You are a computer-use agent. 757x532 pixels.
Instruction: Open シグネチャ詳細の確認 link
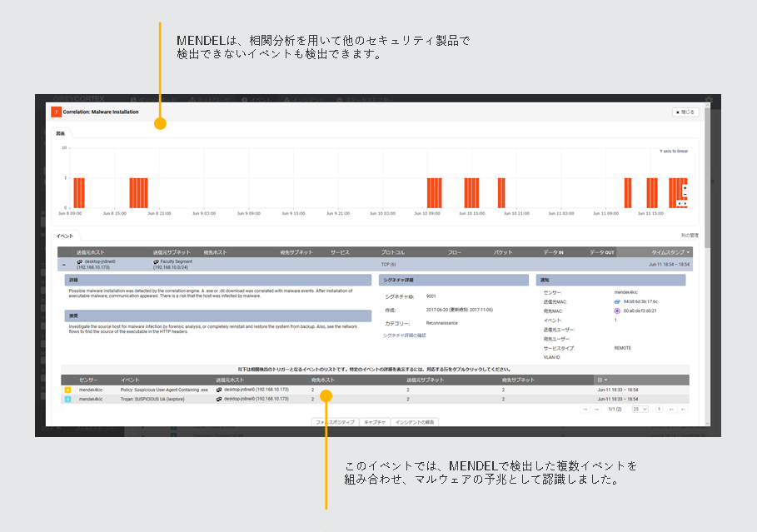tap(405, 336)
